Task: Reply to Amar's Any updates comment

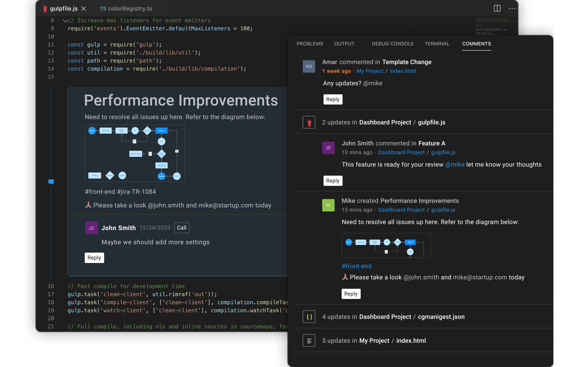Action: 333,99
